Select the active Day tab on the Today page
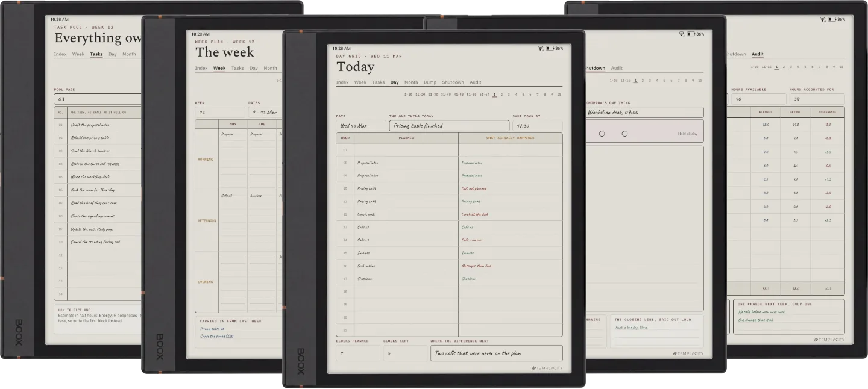Image resolution: width=868 pixels, height=389 pixels. [x=394, y=82]
